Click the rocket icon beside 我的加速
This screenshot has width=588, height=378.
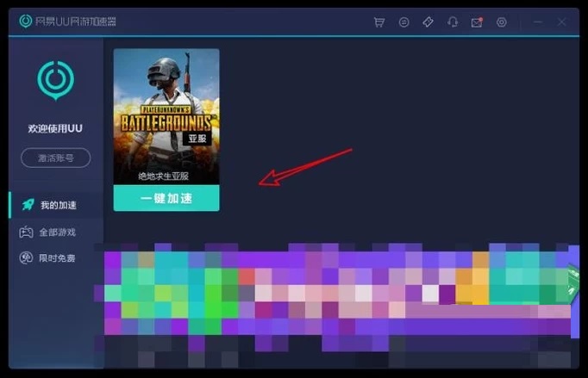[x=28, y=205]
